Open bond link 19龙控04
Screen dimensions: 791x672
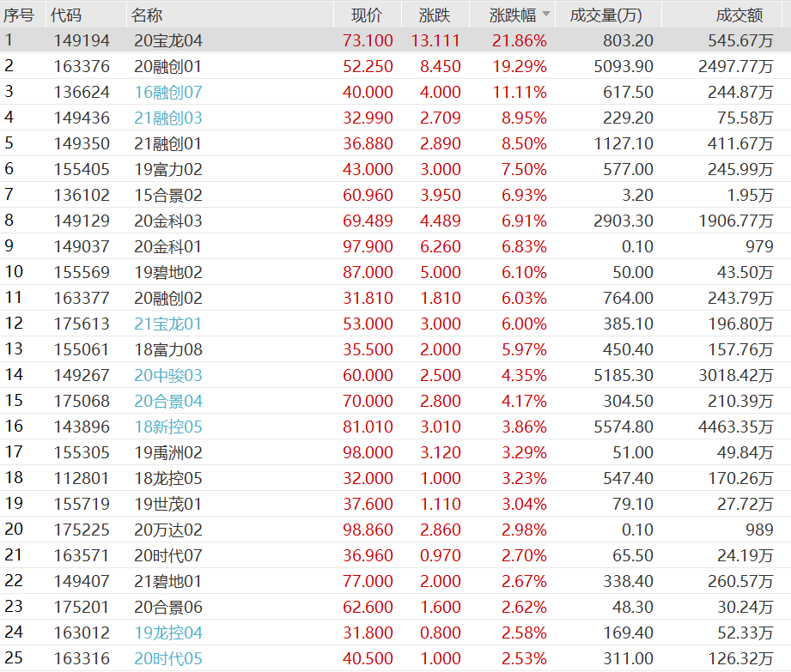[x=168, y=633]
